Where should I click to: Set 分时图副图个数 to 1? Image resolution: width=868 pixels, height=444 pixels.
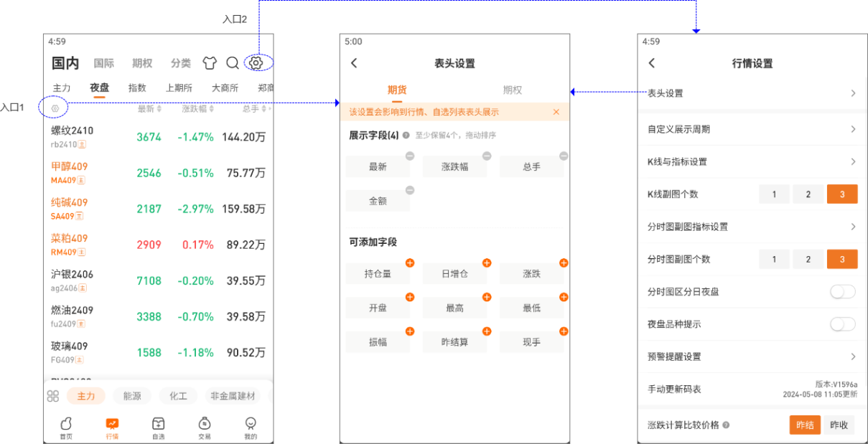pos(774,259)
